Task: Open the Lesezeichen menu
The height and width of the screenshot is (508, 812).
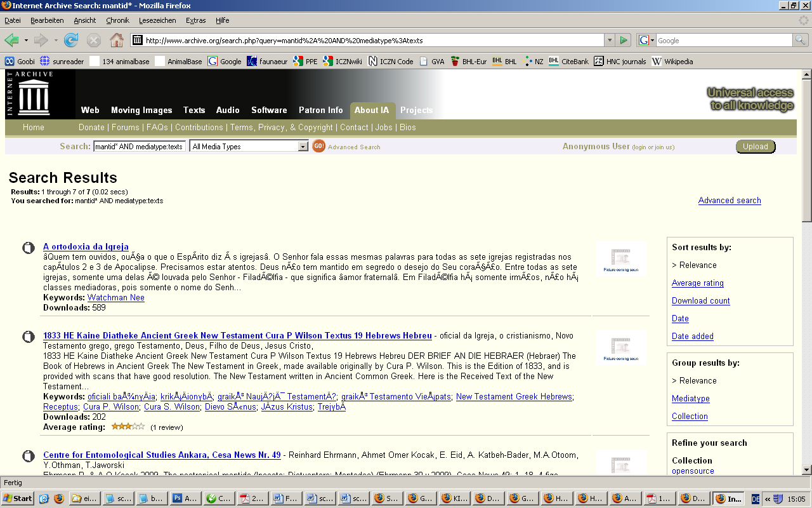Action: click(x=157, y=20)
